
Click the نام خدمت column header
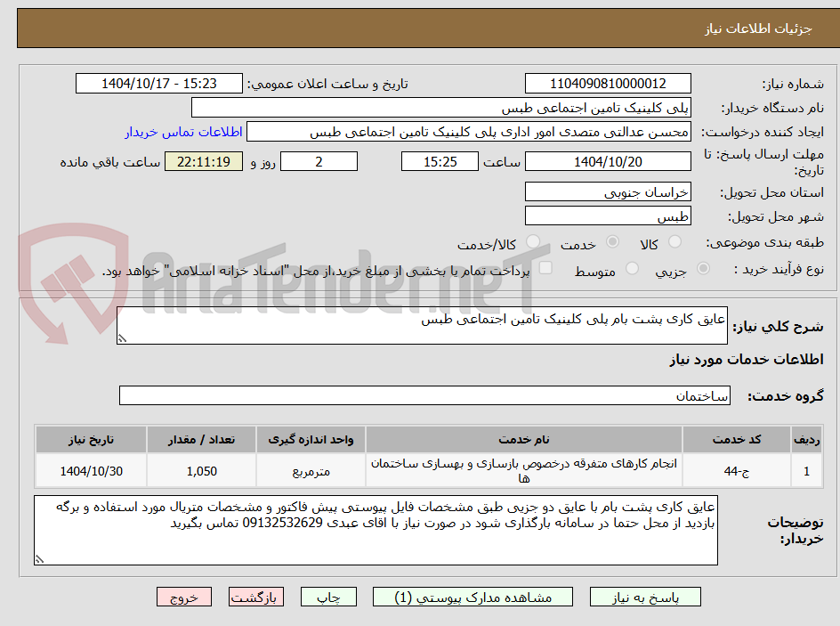click(524, 440)
